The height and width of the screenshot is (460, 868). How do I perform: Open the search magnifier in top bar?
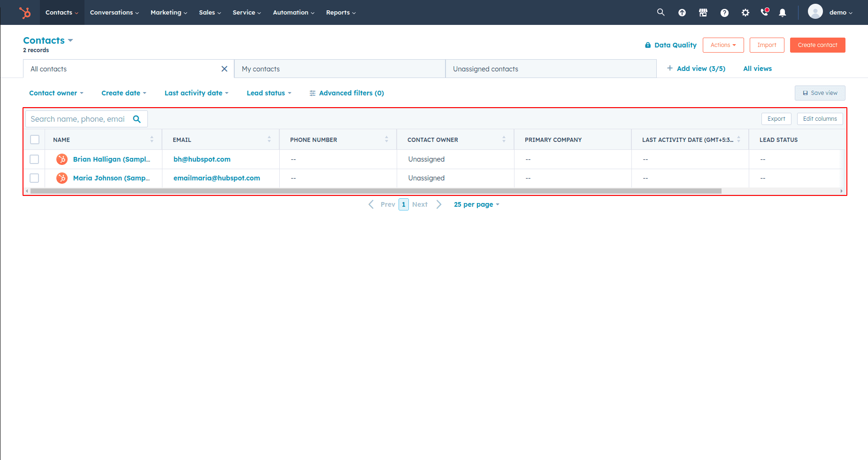point(661,12)
